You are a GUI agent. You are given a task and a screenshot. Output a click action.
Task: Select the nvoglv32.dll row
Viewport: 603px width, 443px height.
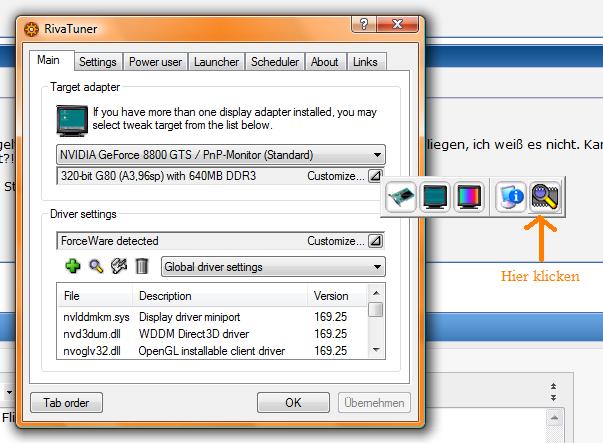click(212, 351)
